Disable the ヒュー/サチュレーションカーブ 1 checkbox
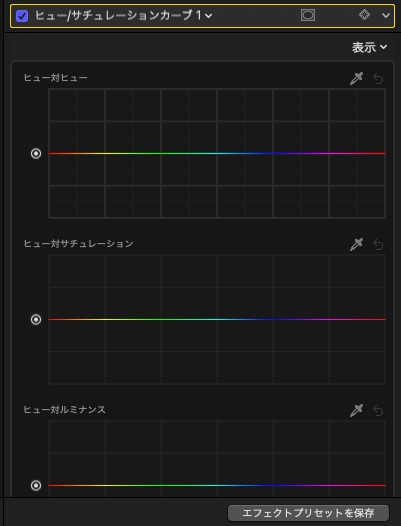 22,16
